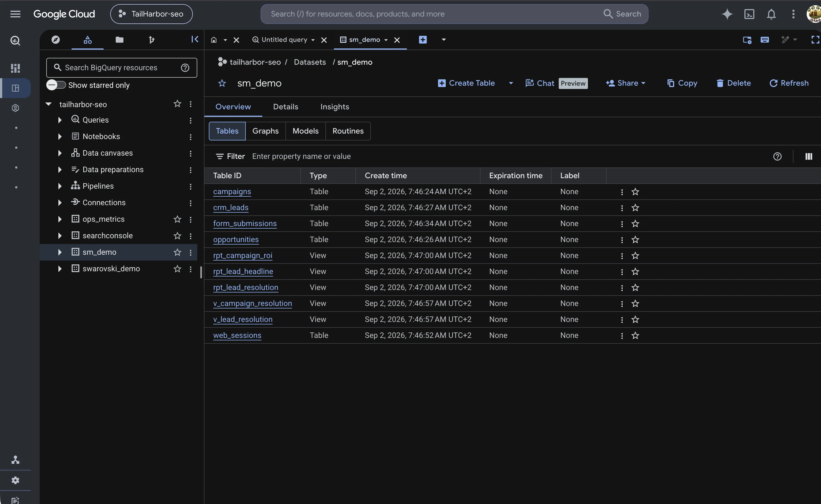Expand the Queries node
This screenshot has width=821, height=504.
pos(60,120)
